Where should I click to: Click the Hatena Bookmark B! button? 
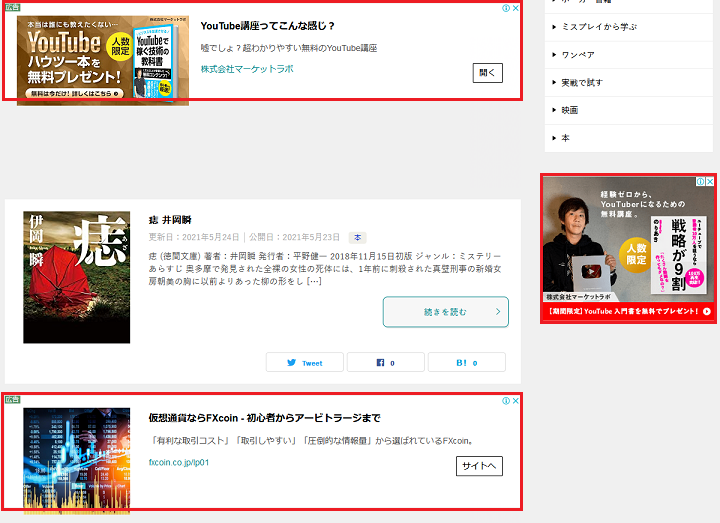466,363
